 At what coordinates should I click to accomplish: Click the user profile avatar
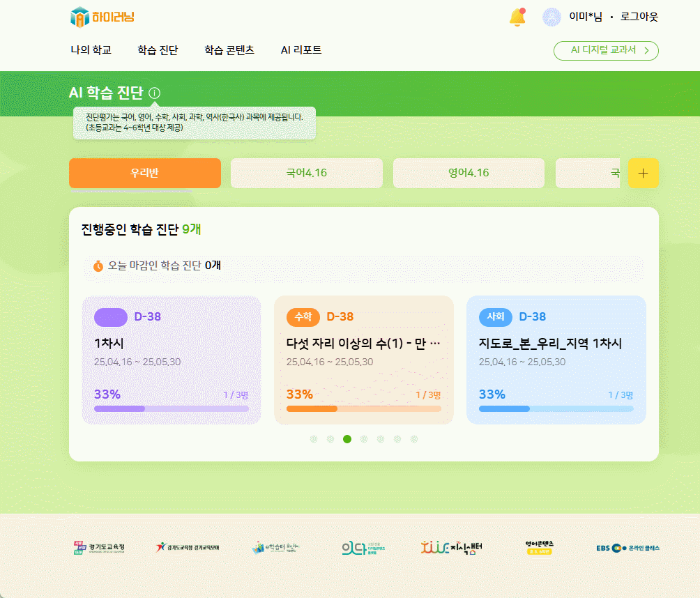pyautogui.click(x=551, y=17)
